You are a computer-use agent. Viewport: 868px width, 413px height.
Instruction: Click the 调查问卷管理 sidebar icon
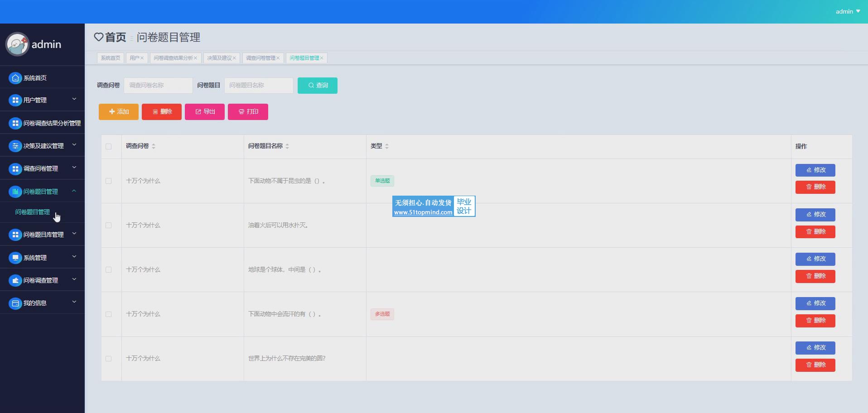15,168
